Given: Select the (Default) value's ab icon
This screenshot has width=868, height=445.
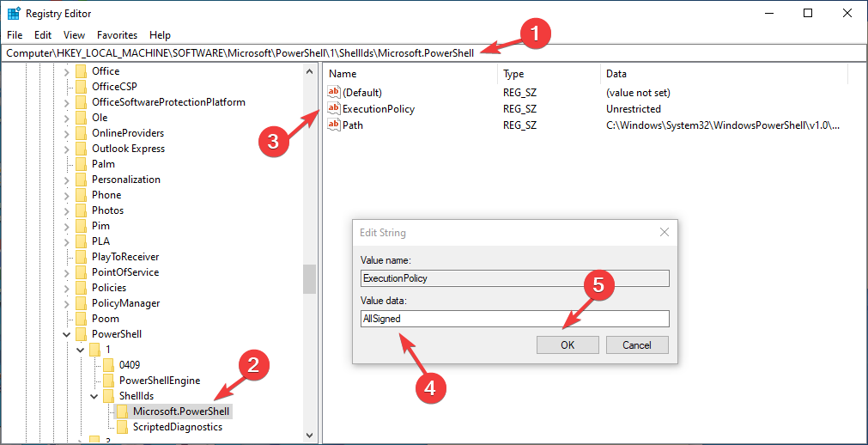Looking at the screenshot, I should [x=334, y=93].
